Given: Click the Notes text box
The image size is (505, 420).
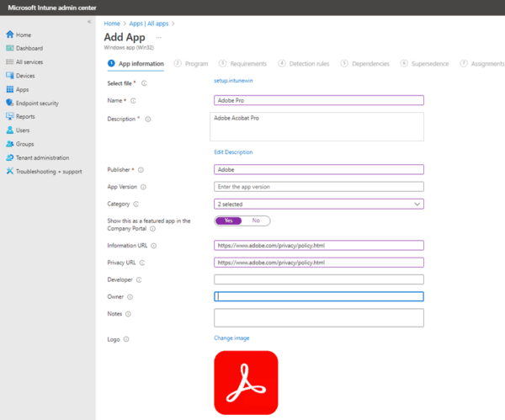Looking at the screenshot, I should point(318,318).
